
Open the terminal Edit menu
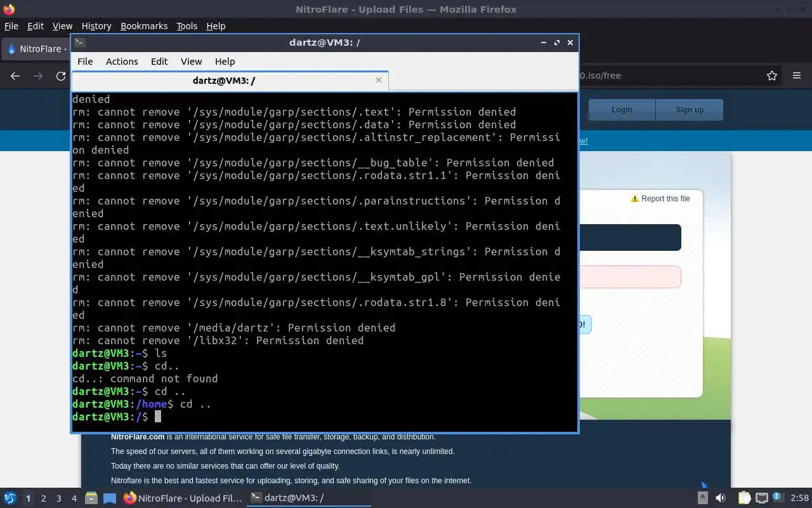click(159, 62)
